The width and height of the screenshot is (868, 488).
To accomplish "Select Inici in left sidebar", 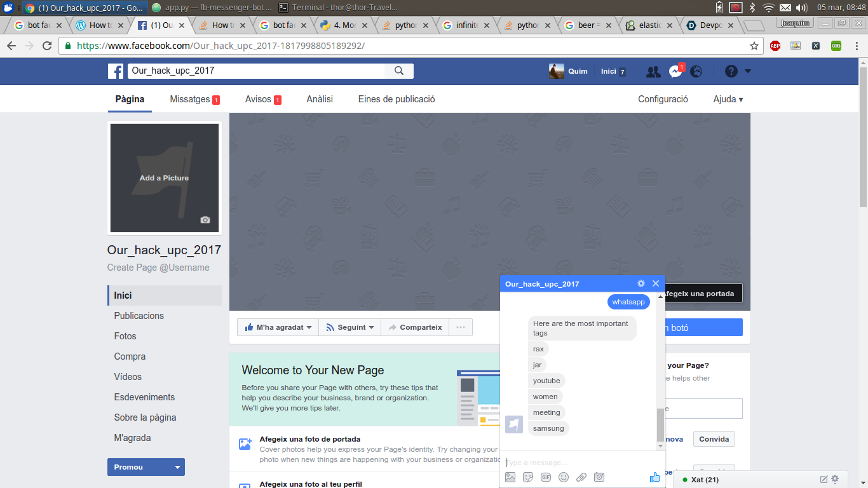I will [165, 295].
